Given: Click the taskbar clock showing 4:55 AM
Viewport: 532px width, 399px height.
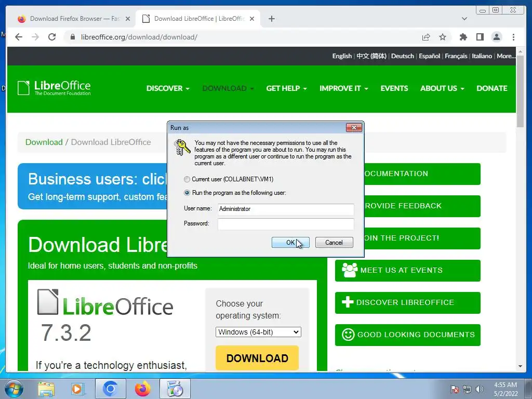Looking at the screenshot, I should (506, 389).
